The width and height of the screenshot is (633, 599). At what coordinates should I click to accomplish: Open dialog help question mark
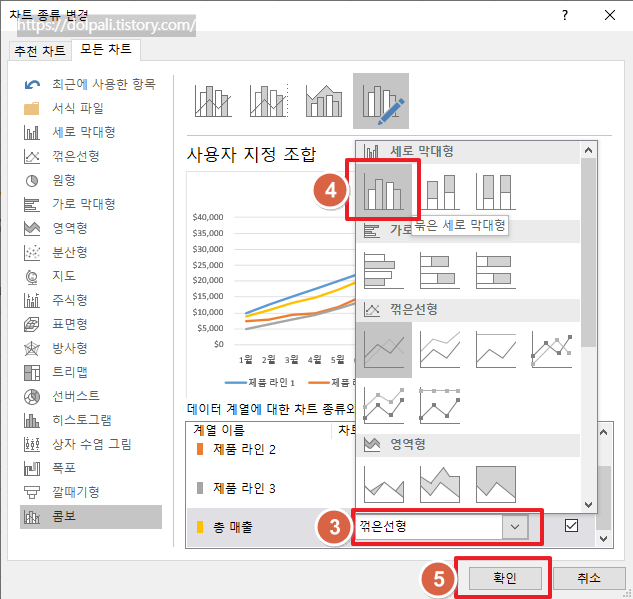click(x=565, y=15)
